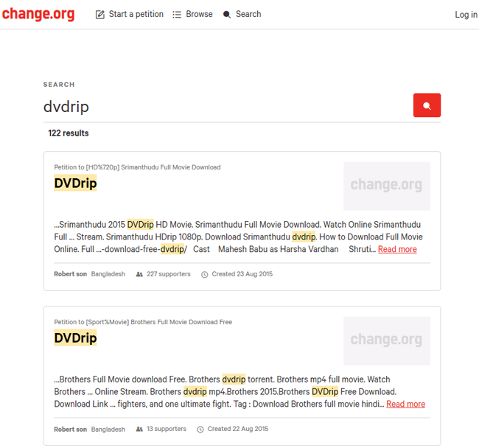Focus the search field containing dvdrip
The height and width of the screenshot is (448, 479).
click(x=228, y=107)
